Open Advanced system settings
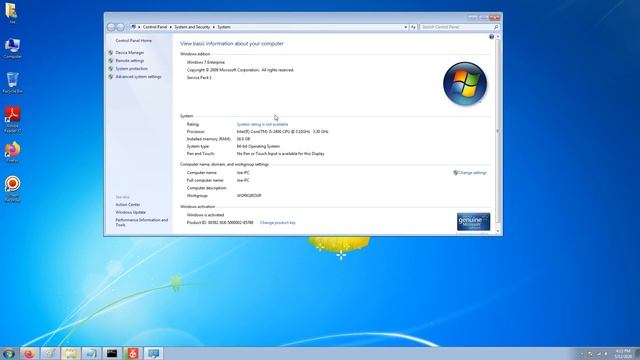Image resolution: width=640 pixels, height=360 pixels. [138, 77]
